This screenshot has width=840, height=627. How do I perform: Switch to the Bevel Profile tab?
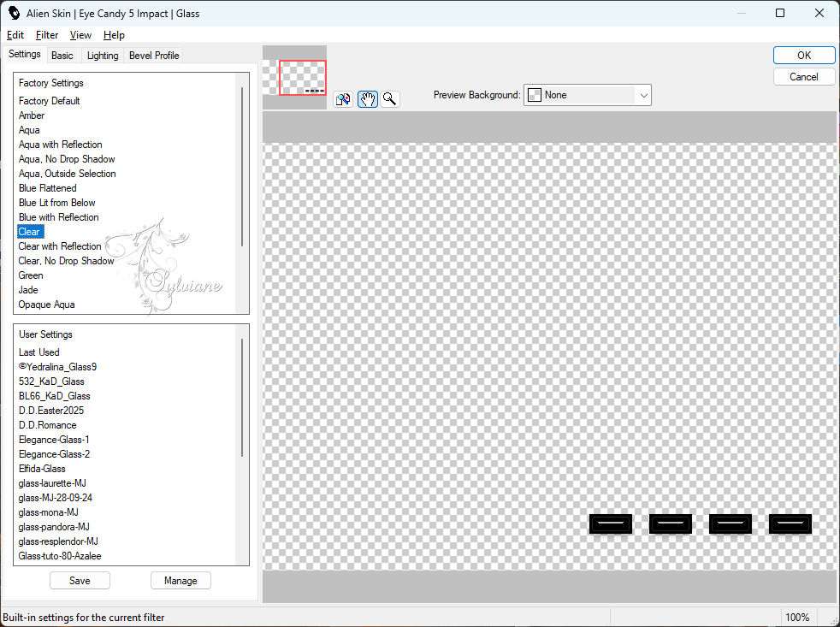tap(154, 56)
